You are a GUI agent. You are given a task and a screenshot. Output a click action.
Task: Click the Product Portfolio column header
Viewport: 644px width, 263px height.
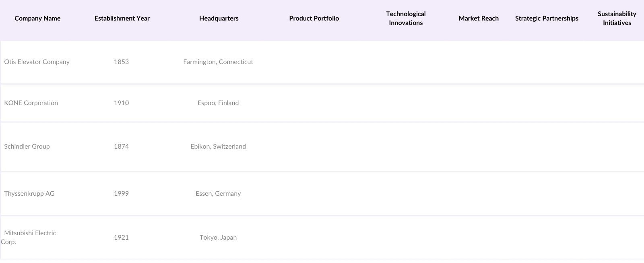pyautogui.click(x=314, y=19)
